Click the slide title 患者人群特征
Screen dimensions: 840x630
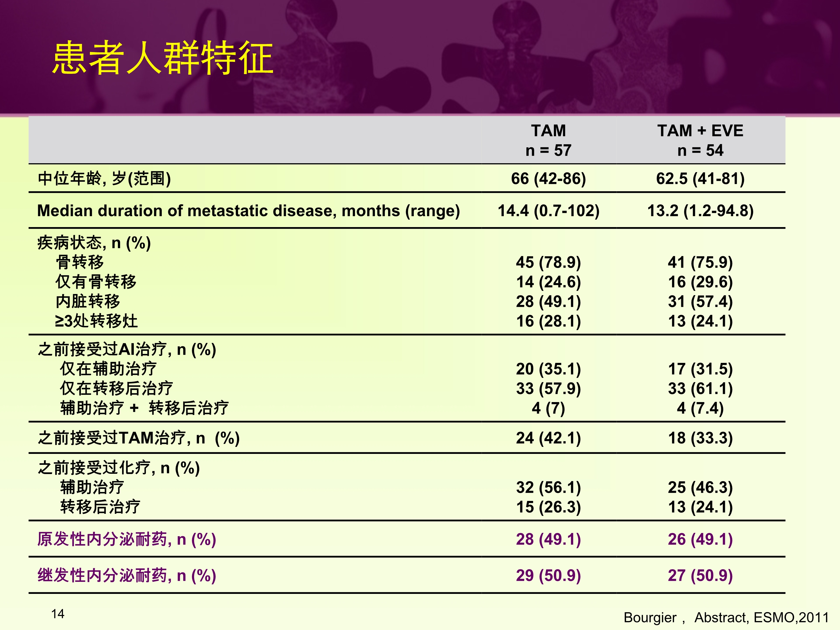click(162, 58)
